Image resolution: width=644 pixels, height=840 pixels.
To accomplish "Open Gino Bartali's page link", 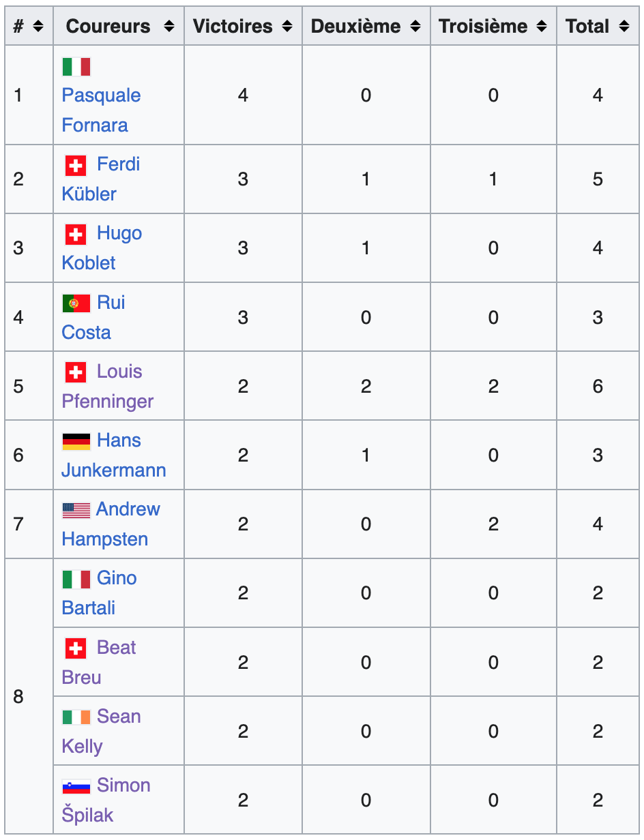I will pyautogui.click(x=117, y=578).
